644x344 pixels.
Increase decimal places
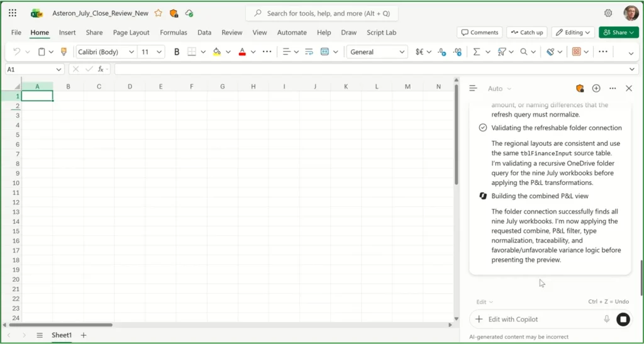(457, 52)
